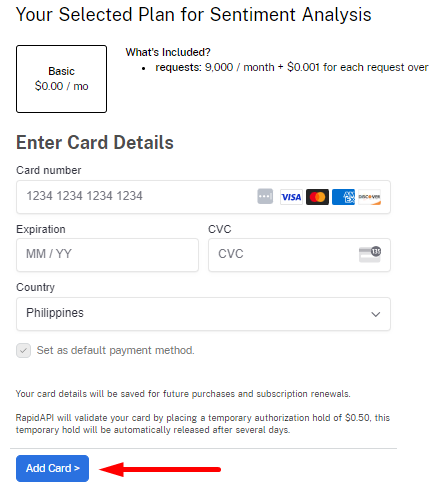439x490 pixels.
Task: Click the Discover card logo icon
Action: [x=369, y=197]
